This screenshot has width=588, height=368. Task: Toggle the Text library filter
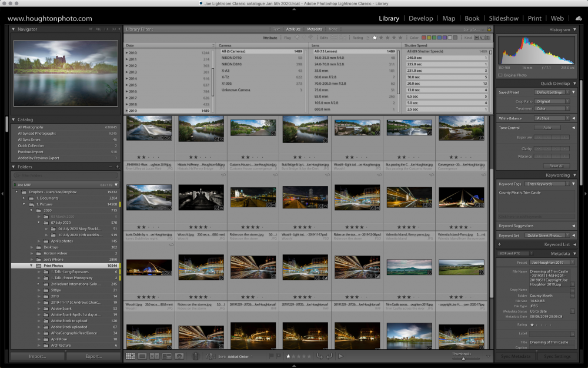(276, 29)
